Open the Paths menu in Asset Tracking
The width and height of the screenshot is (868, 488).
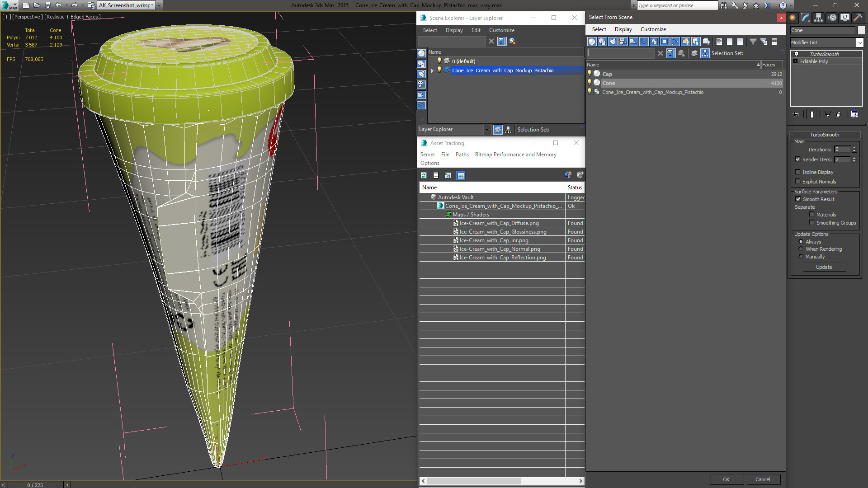click(x=462, y=155)
